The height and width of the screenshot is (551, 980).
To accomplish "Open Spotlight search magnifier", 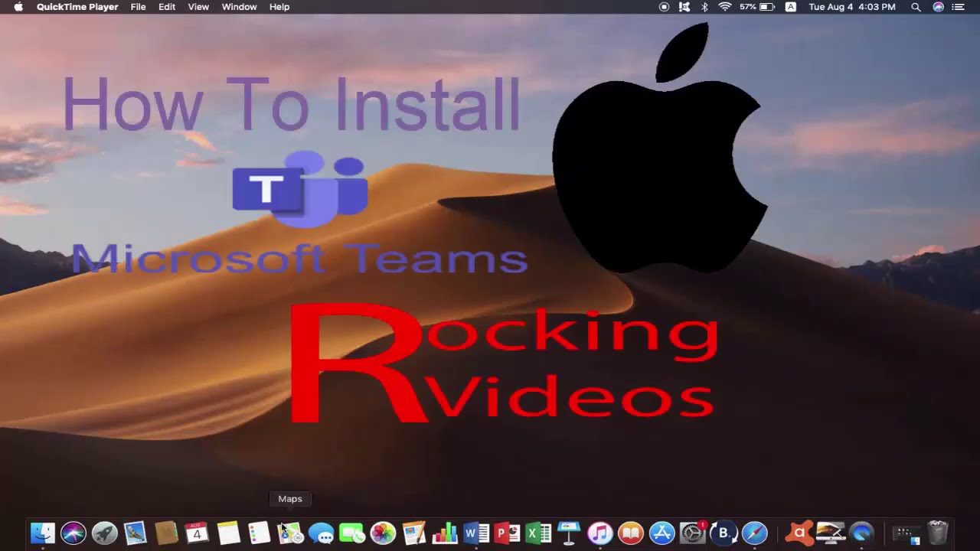I will point(916,7).
